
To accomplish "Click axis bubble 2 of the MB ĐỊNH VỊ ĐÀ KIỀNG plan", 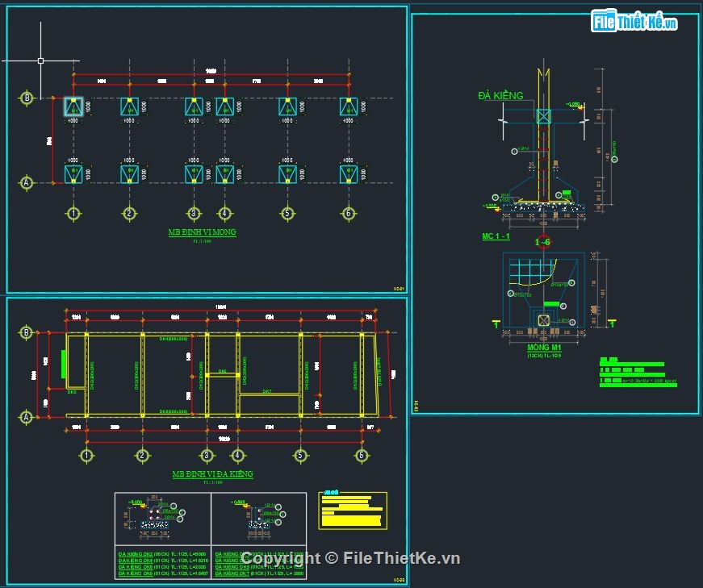I will pos(142,456).
